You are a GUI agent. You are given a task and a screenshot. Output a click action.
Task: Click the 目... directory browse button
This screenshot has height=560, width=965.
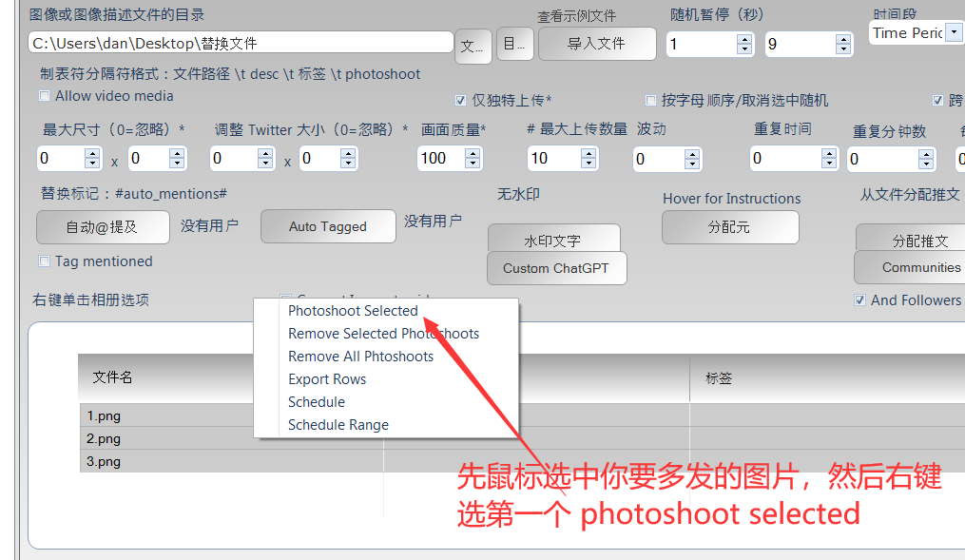[514, 43]
